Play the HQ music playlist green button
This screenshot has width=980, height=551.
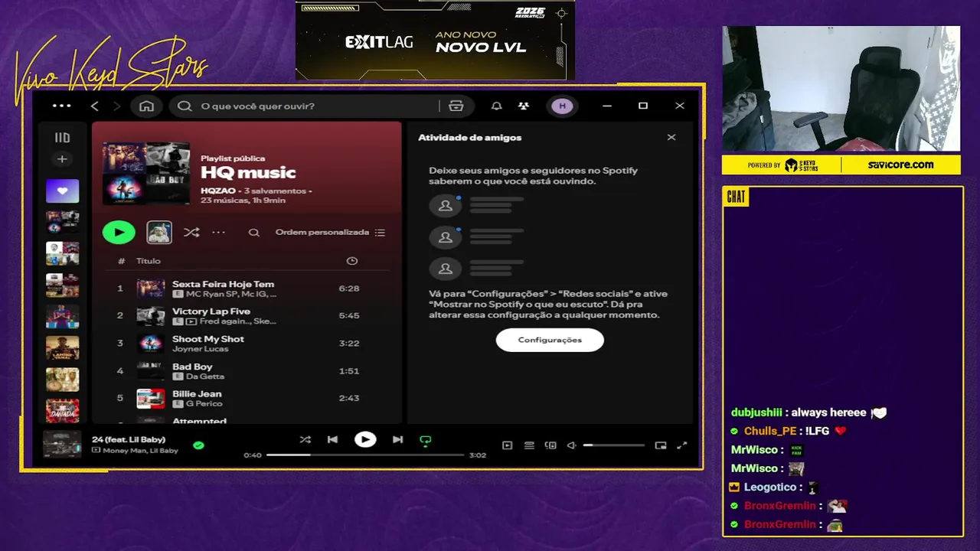119,232
